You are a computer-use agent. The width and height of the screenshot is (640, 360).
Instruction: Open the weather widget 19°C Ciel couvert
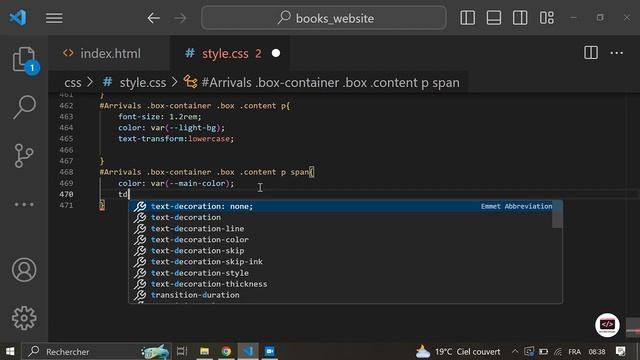[x=458, y=351]
